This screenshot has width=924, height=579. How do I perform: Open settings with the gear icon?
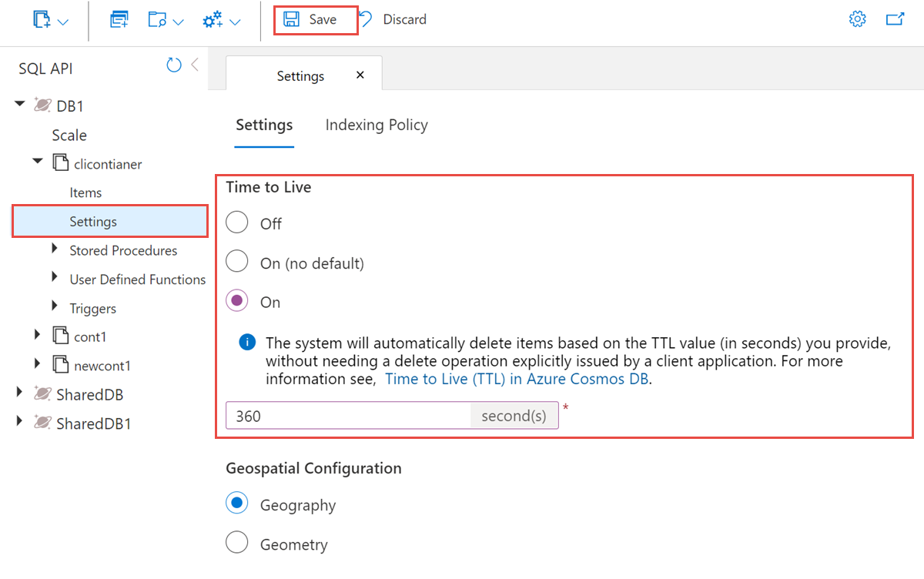pyautogui.click(x=857, y=20)
